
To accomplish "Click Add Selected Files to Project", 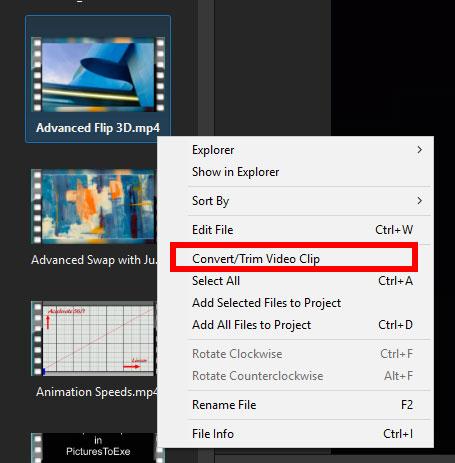I will 295,303.
